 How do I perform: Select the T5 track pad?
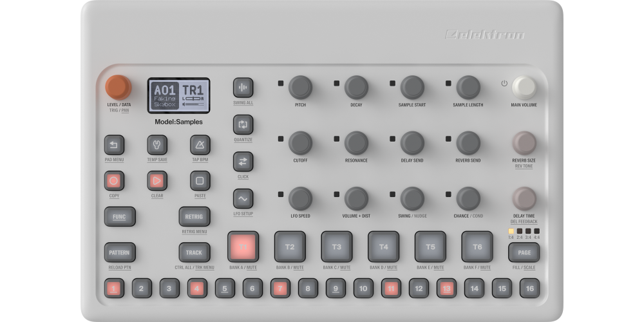[x=430, y=247]
